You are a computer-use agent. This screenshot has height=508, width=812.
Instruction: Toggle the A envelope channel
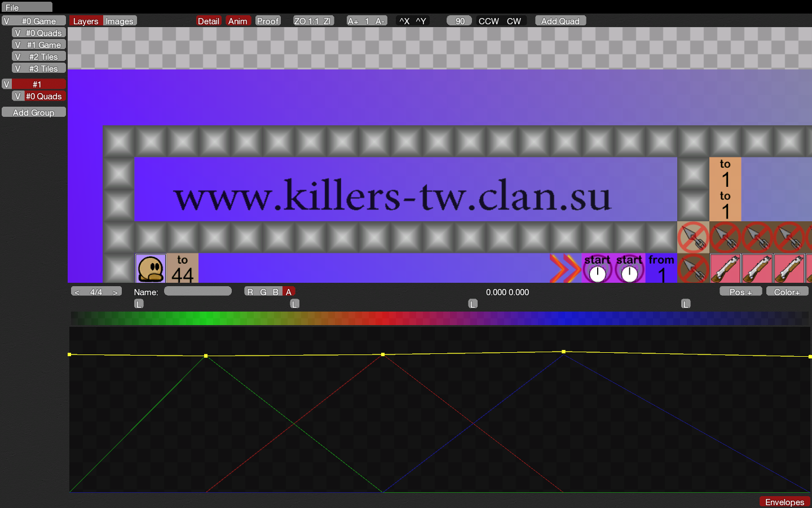[289, 292]
